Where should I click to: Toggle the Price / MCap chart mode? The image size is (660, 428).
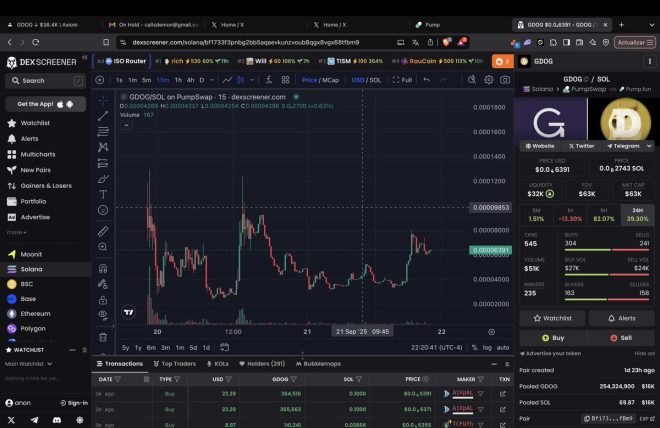click(320, 80)
